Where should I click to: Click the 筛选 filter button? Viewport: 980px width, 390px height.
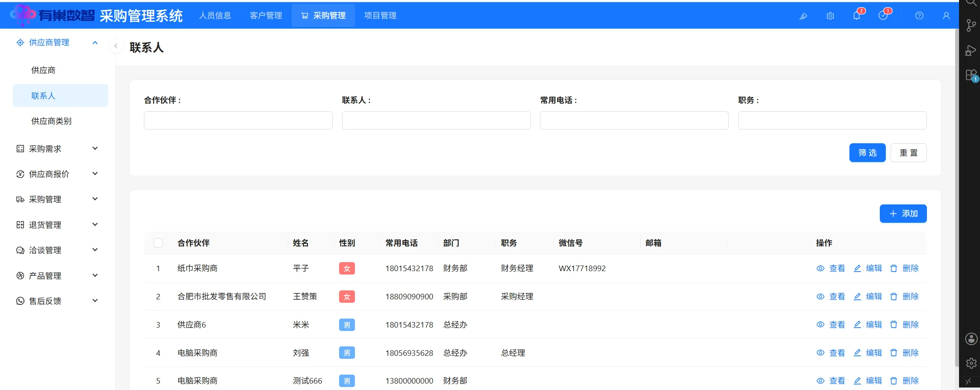tap(867, 153)
